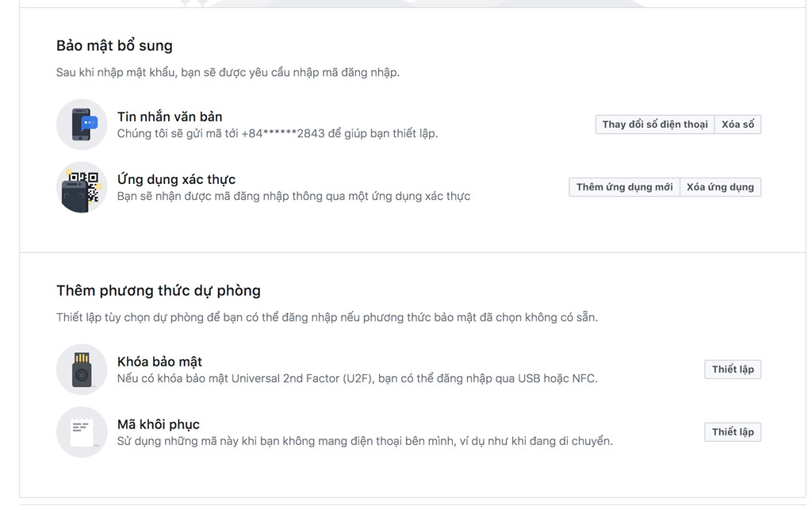Click 'Xóa số' to remove the phone number
Image resolution: width=812 pixels, height=510 pixels.
(x=738, y=124)
